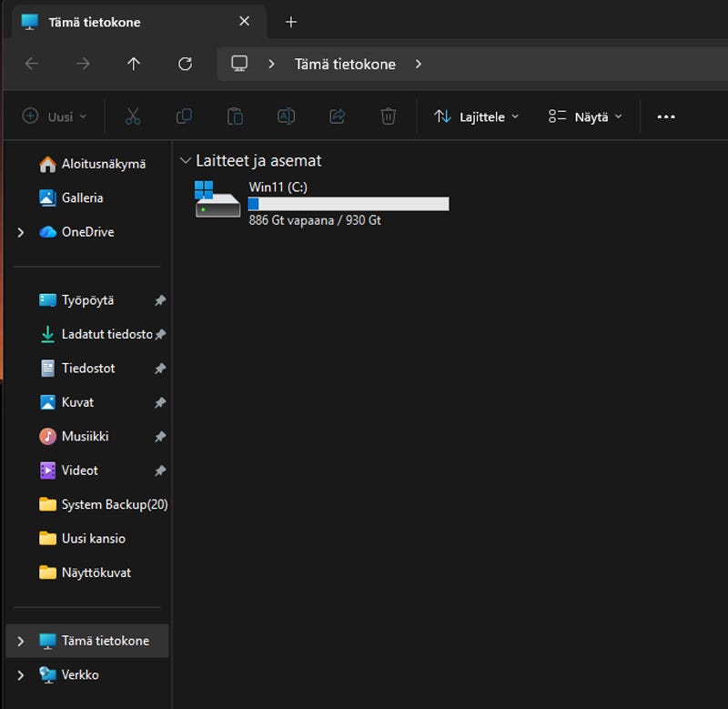Click the Cut scissors icon in toolbar
This screenshot has height=709, width=728.
click(x=133, y=116)
